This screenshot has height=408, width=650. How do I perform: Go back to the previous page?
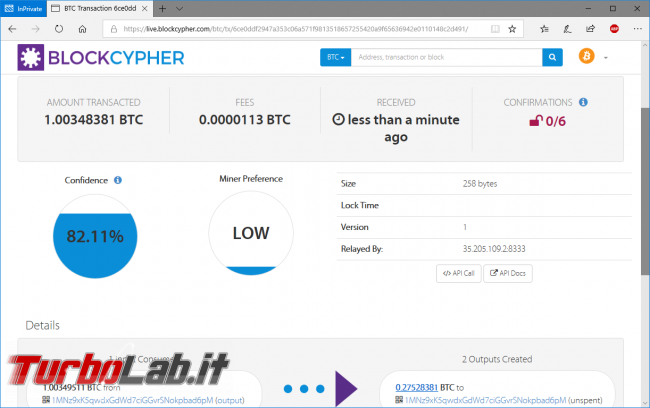point(12,29)
